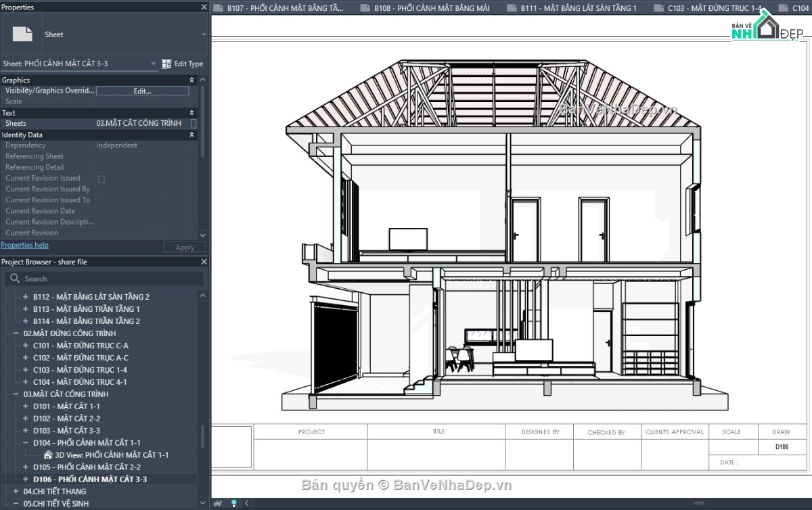Click the lightbulb reveal hidden elements icon

click(x=234, y=503)
